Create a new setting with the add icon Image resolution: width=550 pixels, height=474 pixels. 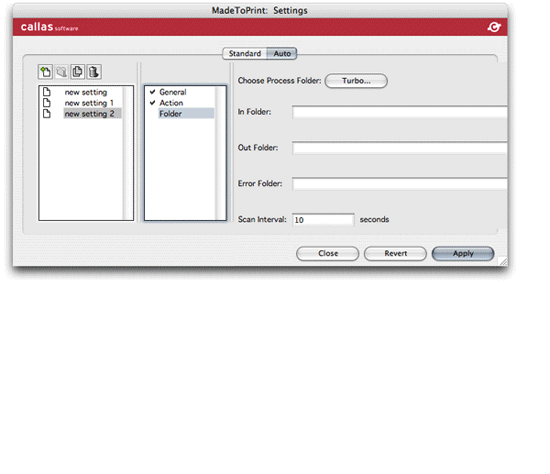click(x=45, y=72)
